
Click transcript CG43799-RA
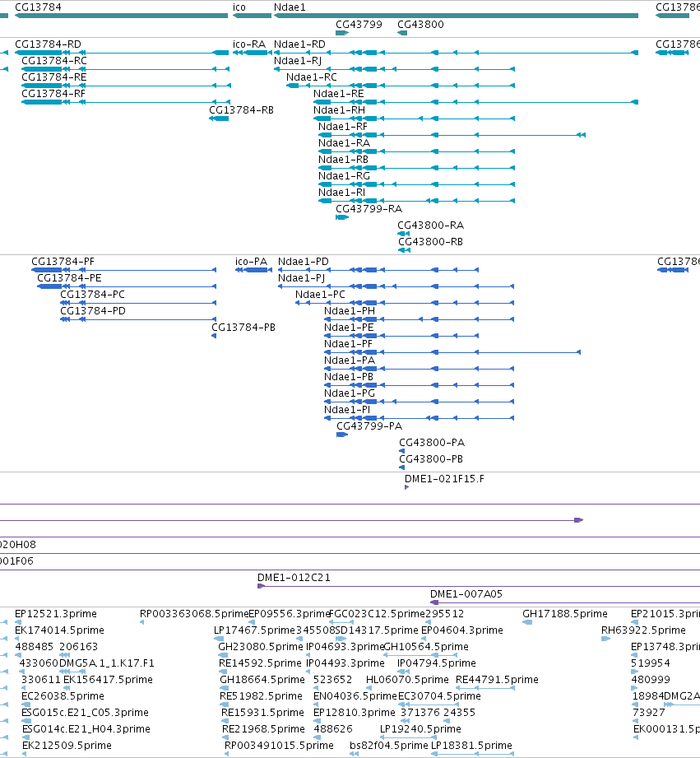(x=369, y=208)
